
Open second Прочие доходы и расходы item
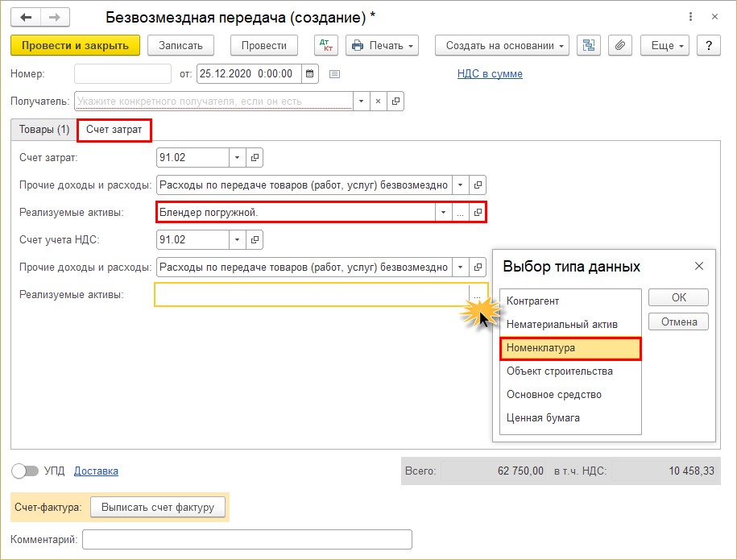478,267
